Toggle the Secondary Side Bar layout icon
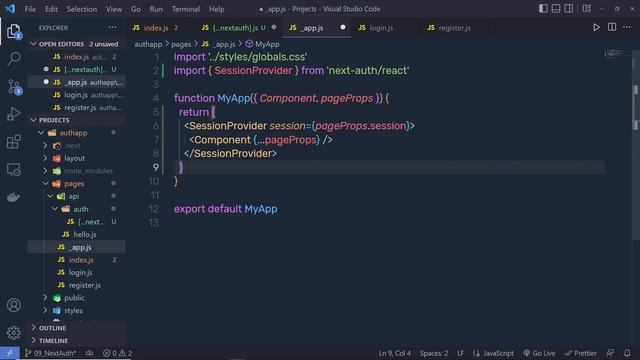The height and width of the screenshot is (360, 640). [x=569, y=9]
